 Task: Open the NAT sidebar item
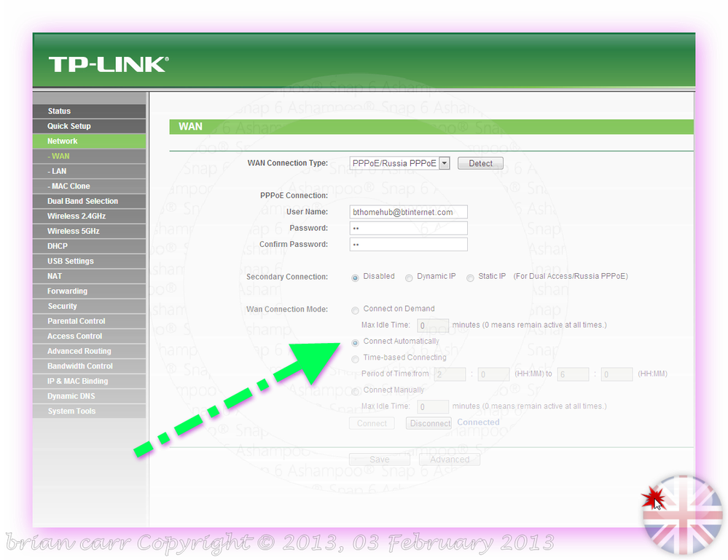tap(89, 276)
